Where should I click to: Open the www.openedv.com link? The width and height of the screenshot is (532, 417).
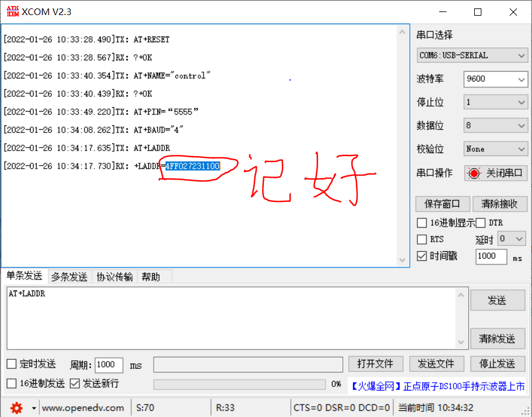coord(84,407)
